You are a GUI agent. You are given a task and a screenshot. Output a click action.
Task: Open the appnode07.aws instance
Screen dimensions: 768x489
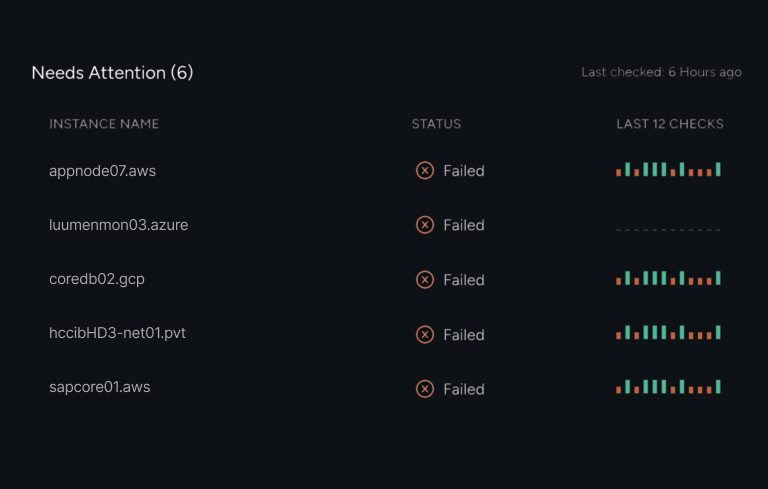(102, 171)
